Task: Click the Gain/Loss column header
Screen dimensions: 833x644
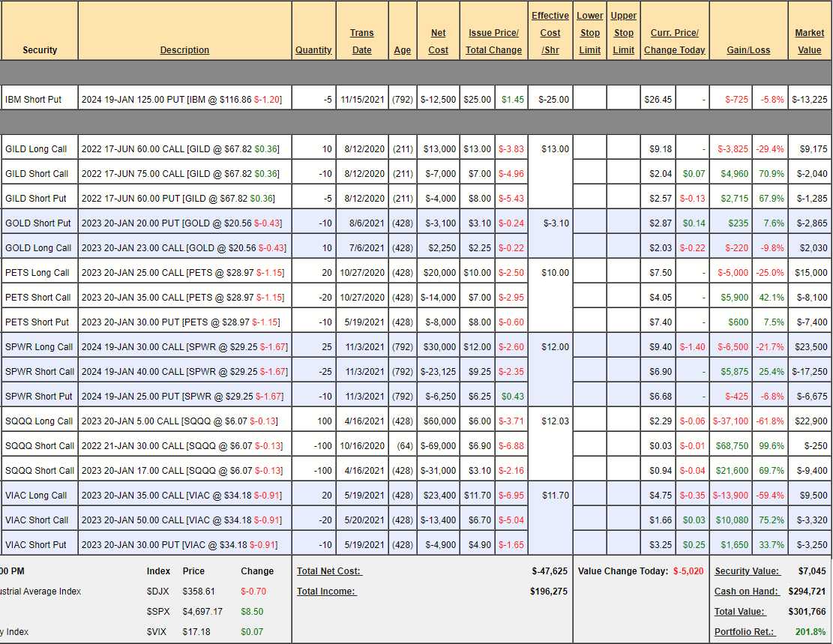Action: coord(748,50)
